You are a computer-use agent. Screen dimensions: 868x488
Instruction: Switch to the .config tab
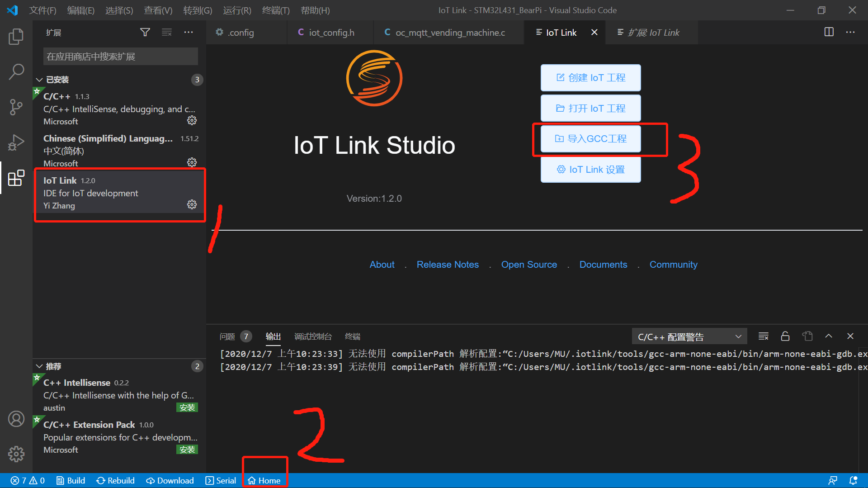[246, 32]
